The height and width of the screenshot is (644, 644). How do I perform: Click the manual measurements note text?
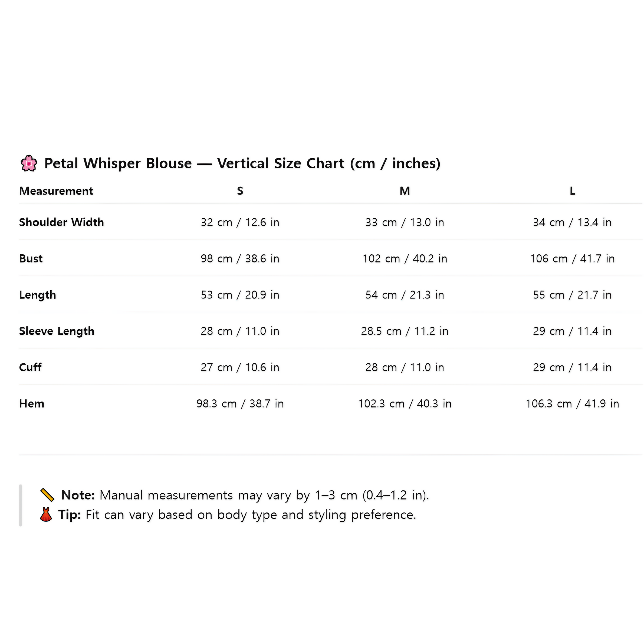pos(264,495)
